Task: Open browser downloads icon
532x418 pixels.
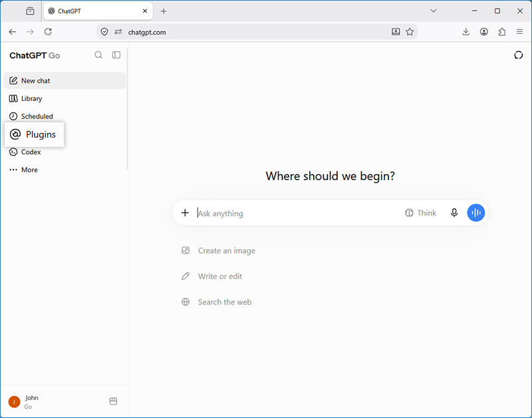Action: coord(466,32)
